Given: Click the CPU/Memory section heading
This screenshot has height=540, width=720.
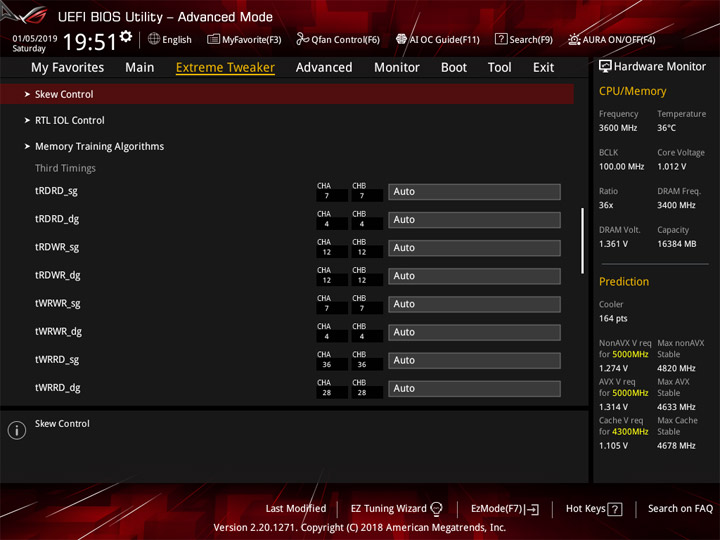Looking at the screenshot, I should click(x=632, y=91).
